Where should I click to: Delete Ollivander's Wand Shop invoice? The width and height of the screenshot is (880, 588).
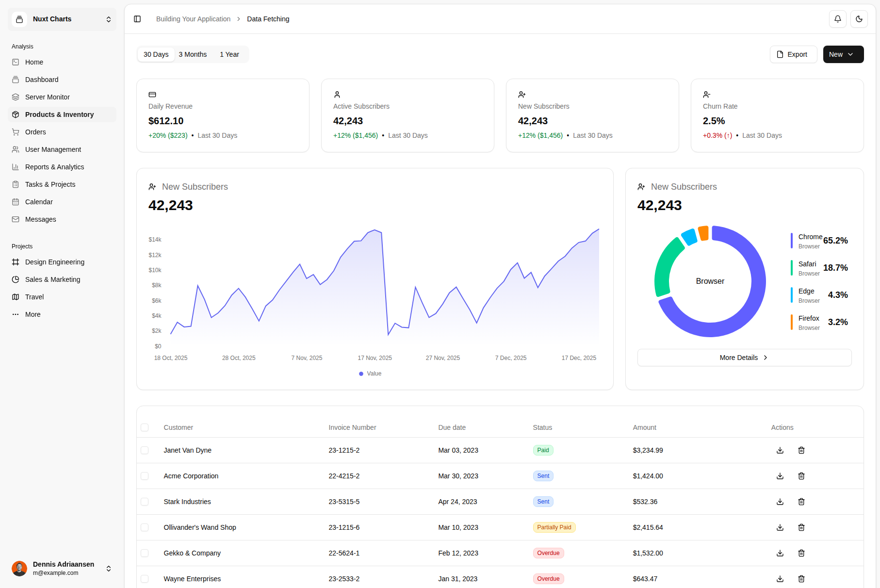[801, 527]
